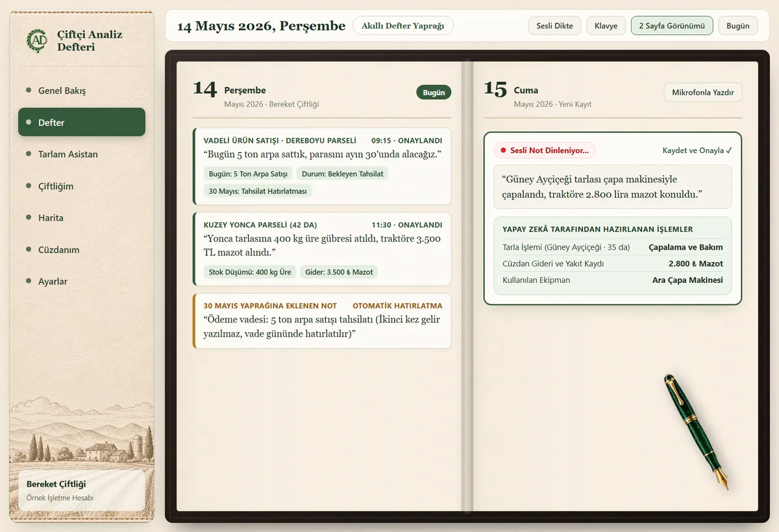
Task: Open the Vadeli Ürün Satışı · Dereboyu Parseli entry
Action: pyautogui.click(x=322, y=166)
